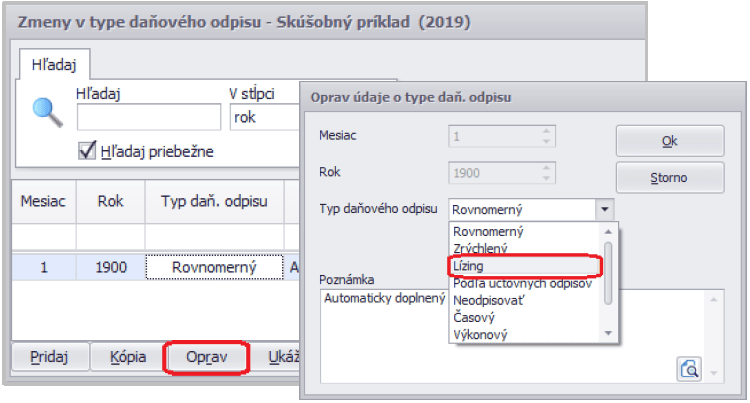Screen dimensions: 750x403
Task: Select Časový from the type list
Action: [476, 316]
